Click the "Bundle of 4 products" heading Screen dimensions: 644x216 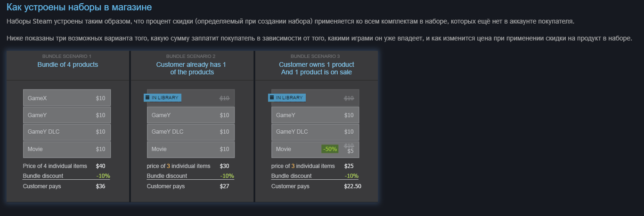(68, 64)
